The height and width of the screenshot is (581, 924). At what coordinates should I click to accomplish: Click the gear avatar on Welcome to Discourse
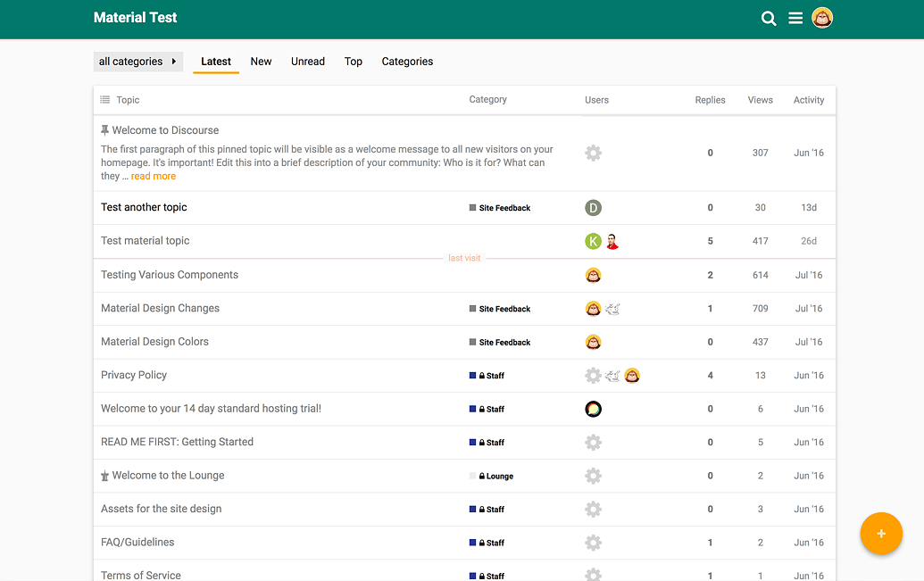pos(593,153)
